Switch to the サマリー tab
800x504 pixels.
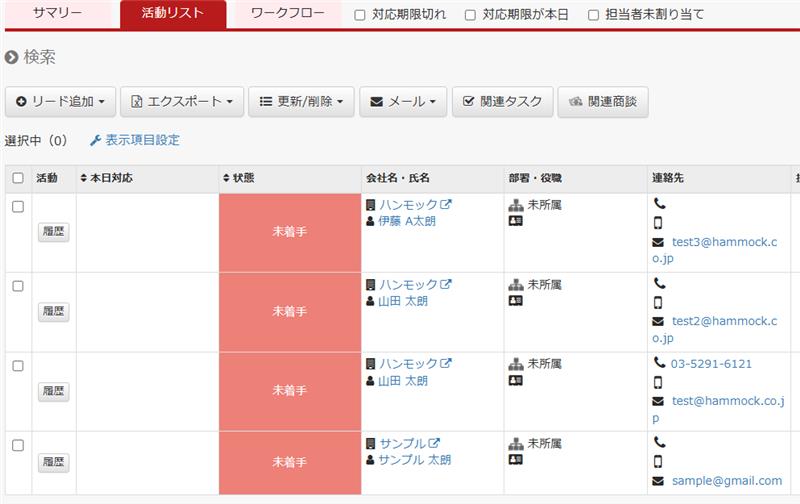pos(57,13)
